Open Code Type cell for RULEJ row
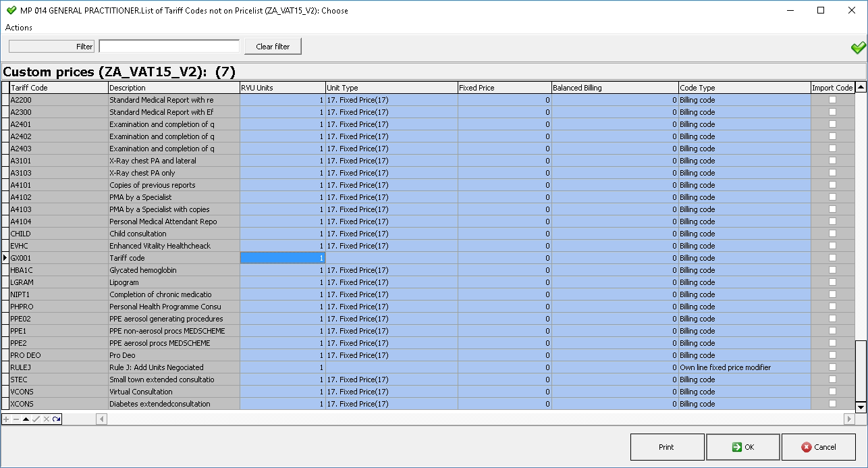This screenshot has width=868, height=468. pyautogui.click(x=744, y=367)
